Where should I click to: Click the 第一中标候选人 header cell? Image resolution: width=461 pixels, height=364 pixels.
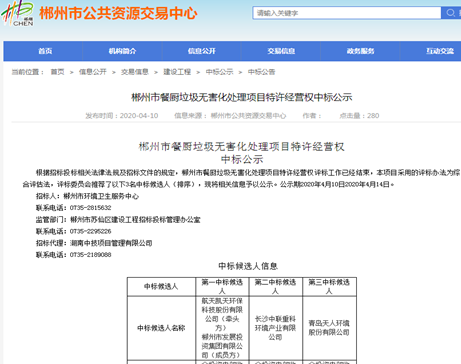point(222,287)
